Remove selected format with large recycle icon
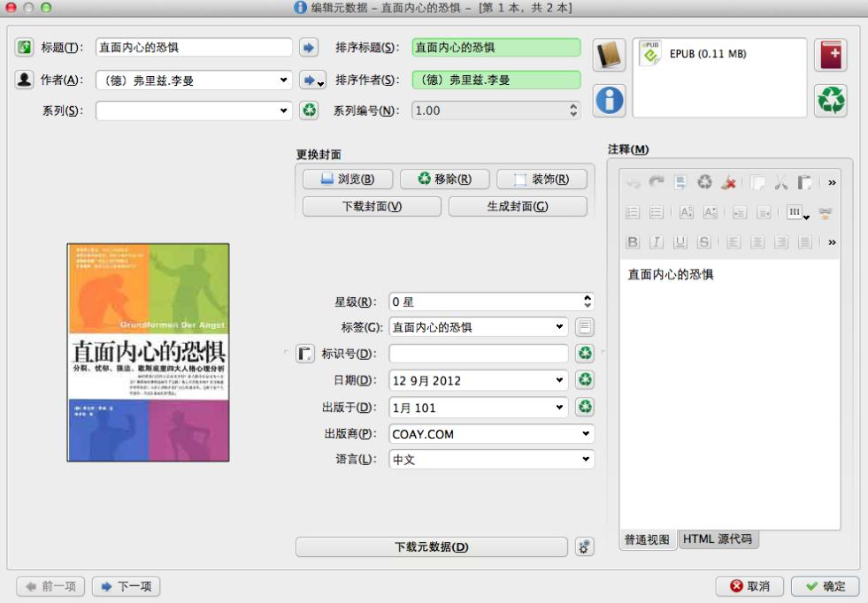This screenshot has width=868, height=603. pyautogui.click(x=830, y=100)
